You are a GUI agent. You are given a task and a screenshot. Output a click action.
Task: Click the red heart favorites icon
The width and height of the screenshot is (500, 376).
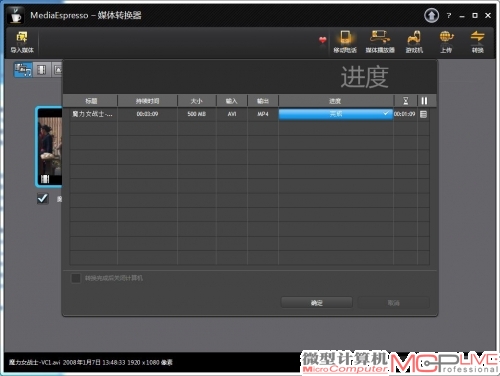click(x=322, y=40)
